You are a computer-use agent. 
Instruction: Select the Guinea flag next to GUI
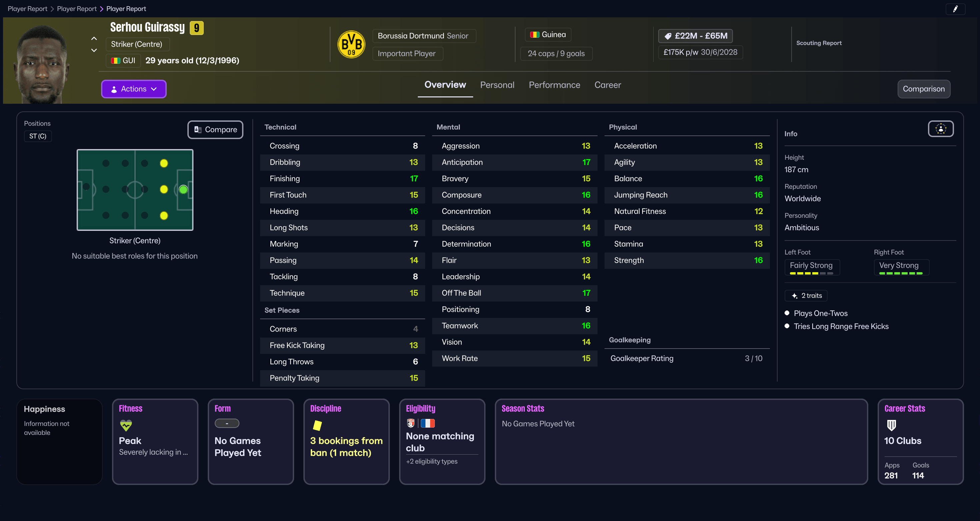[115, 60]
